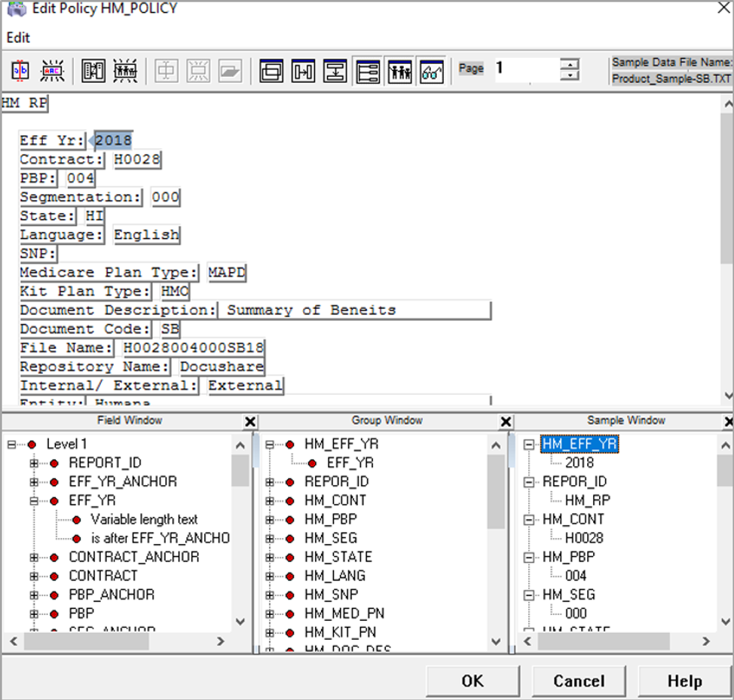The width and height of the screenshot is (734, 700).
Task: Close the Field Window panel
Action: [250, 422]
